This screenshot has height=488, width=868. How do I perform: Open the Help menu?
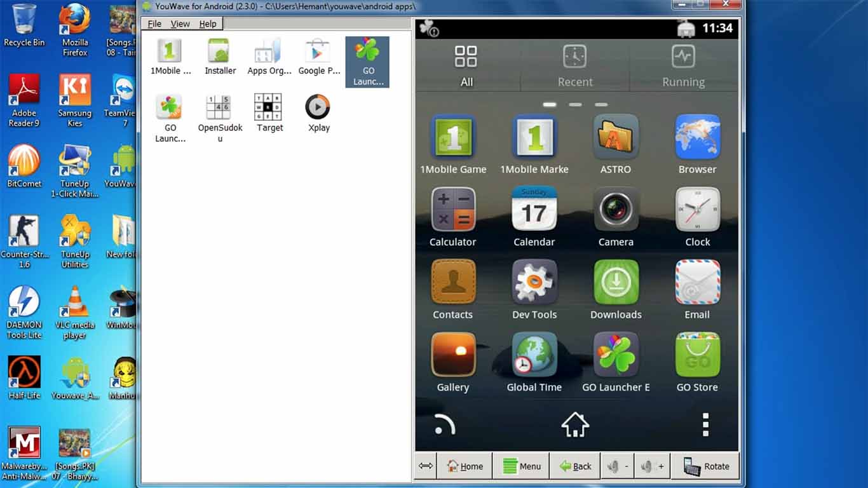(x=208, y=24)
